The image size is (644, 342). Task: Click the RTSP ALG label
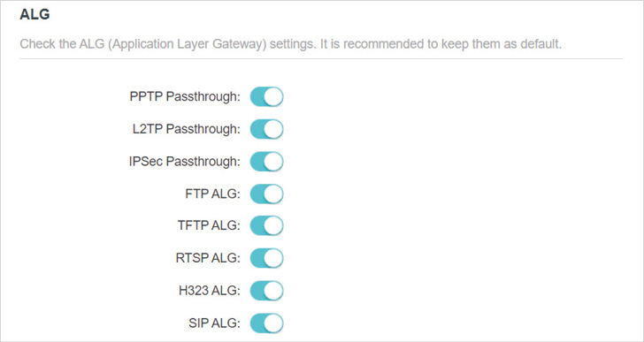point(208,258)
